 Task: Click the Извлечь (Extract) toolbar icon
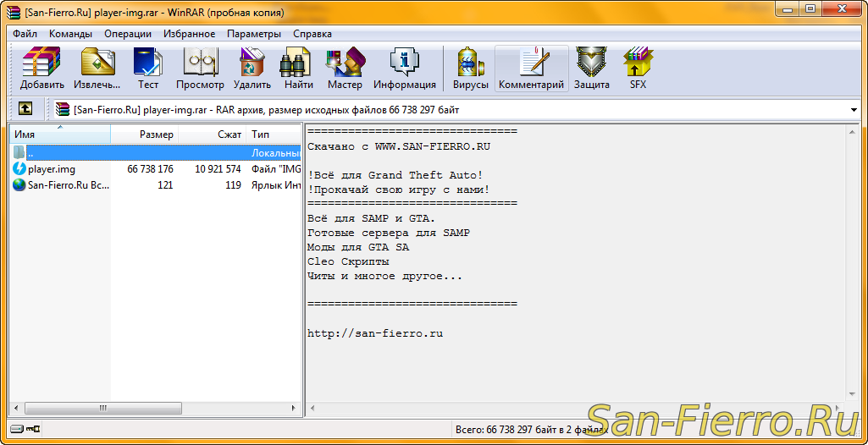97,68
